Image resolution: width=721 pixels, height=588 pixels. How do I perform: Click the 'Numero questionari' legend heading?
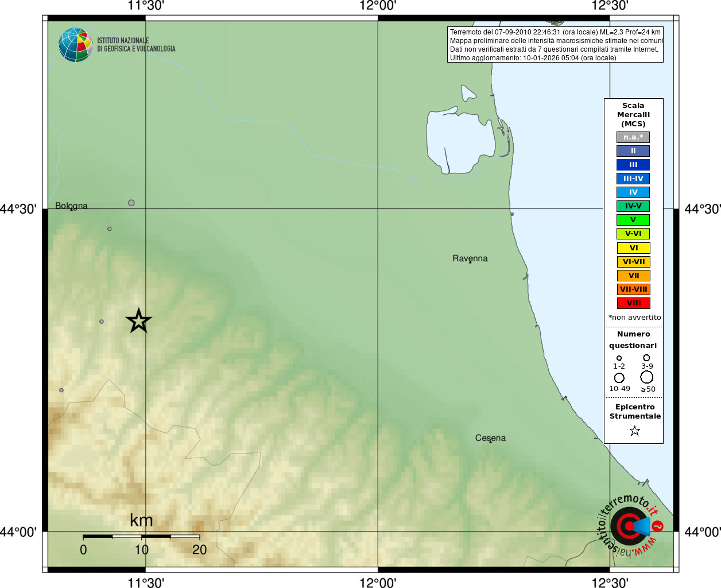point(633,340)
